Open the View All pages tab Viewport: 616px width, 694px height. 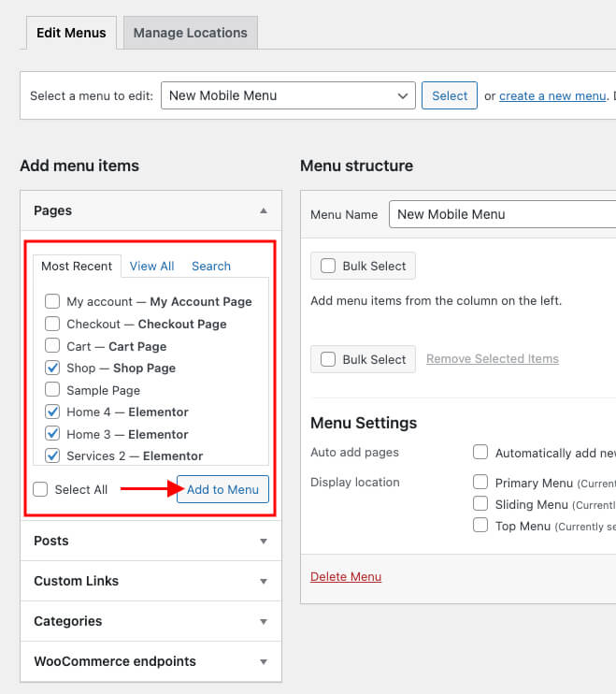[151, 267]
